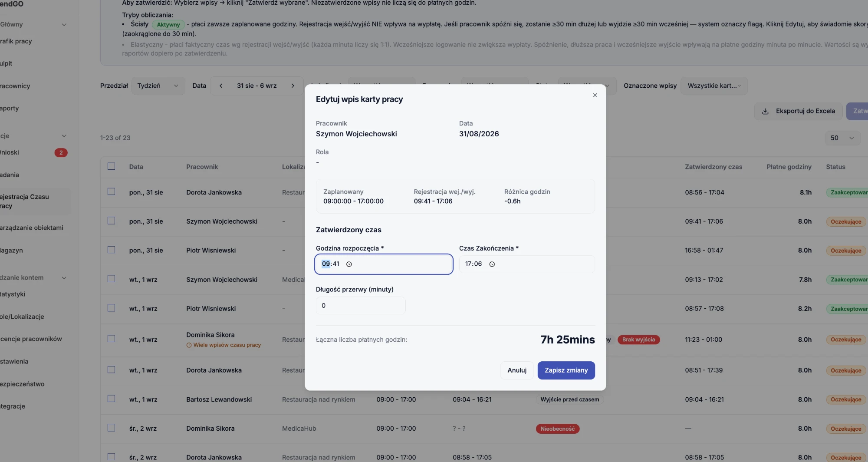
Task: Open the 50 rows-per-page dropdown
Action: click(842, 138)
